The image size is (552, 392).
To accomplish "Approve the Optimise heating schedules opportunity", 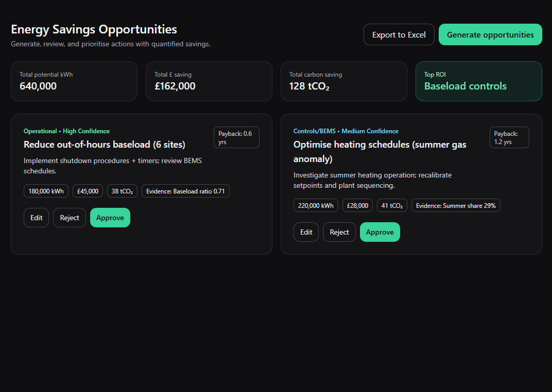I will tap(380, 231).
